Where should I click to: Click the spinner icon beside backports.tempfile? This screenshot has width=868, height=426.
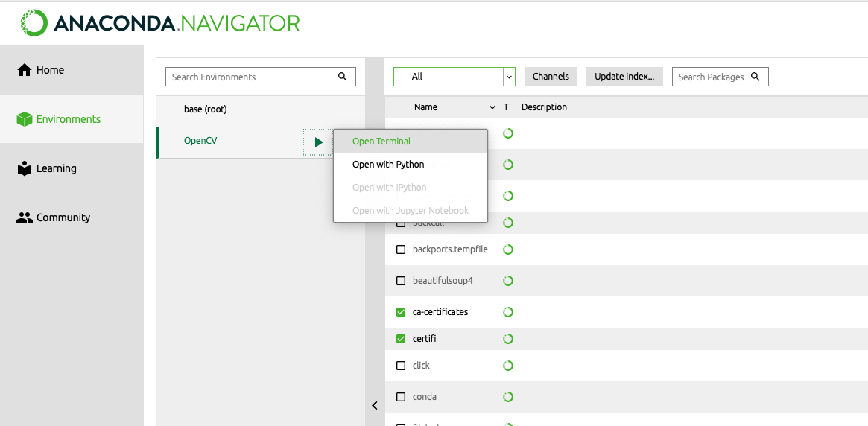[507, 249]
